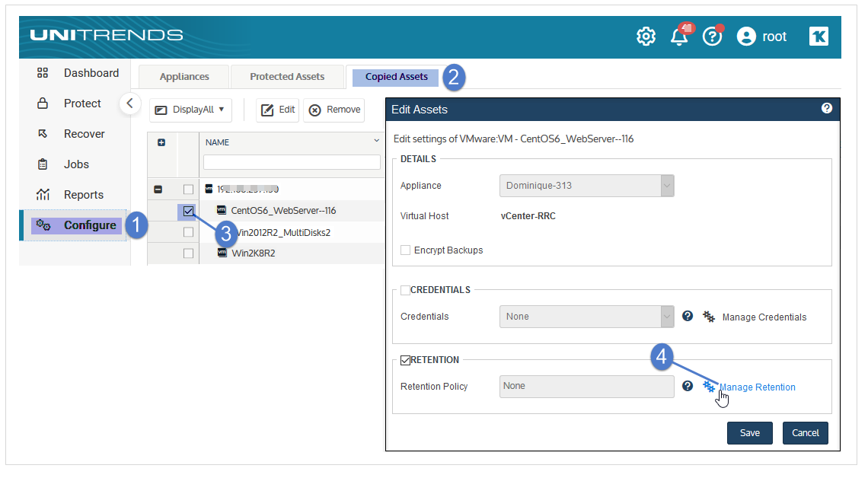868x478 pixels.
Task: Open Jobs from the sidebar
Action: point(62,164)
